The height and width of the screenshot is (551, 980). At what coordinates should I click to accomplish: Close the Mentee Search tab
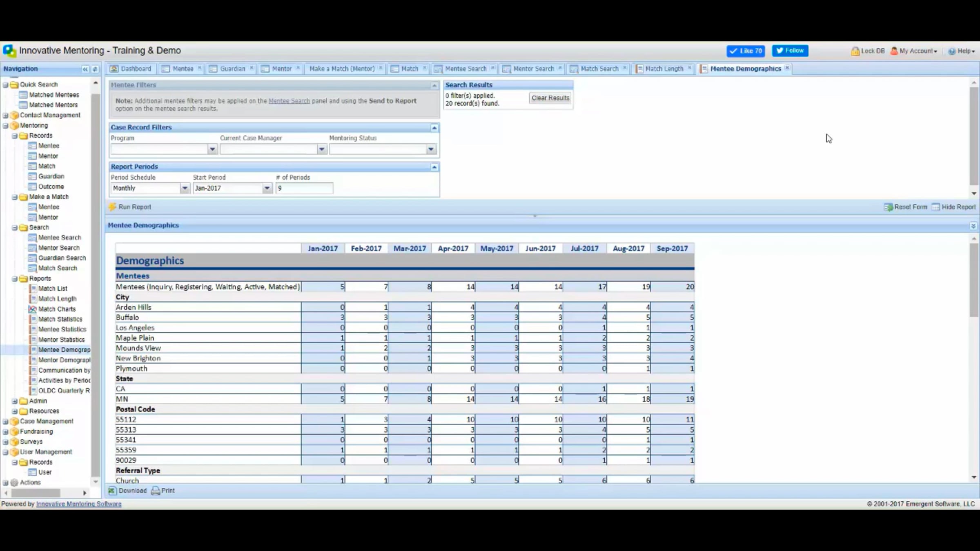492,68
